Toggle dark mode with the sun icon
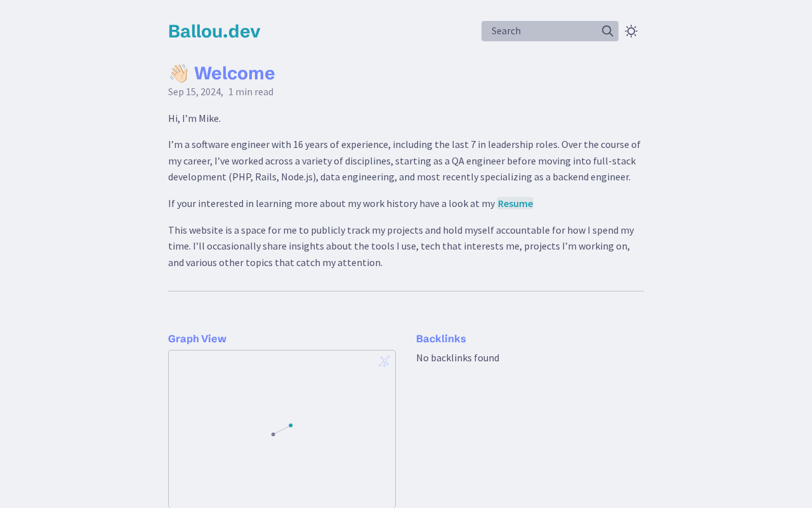The width and height of the screenshot is (812, 508). pos(631,31)
